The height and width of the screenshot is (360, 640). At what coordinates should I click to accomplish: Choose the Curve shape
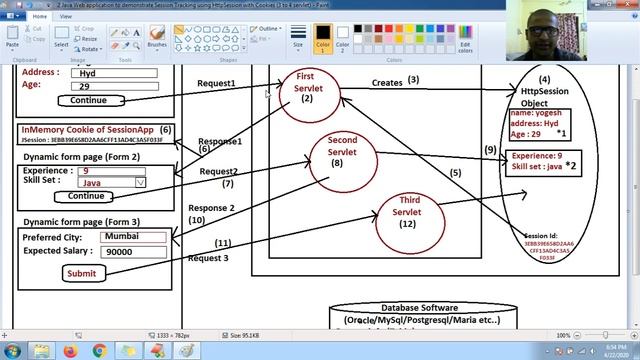click(188, 30)
